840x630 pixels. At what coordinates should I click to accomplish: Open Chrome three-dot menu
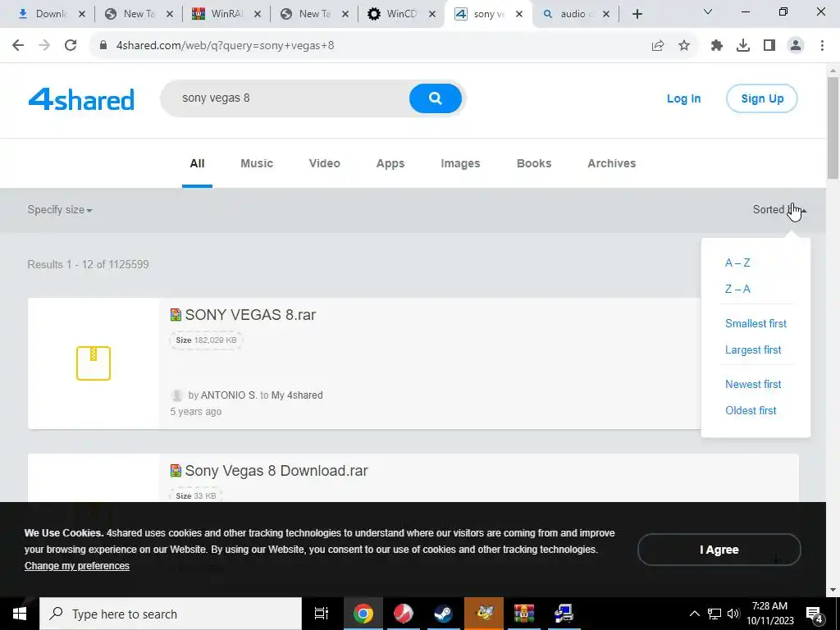[822, 46]
